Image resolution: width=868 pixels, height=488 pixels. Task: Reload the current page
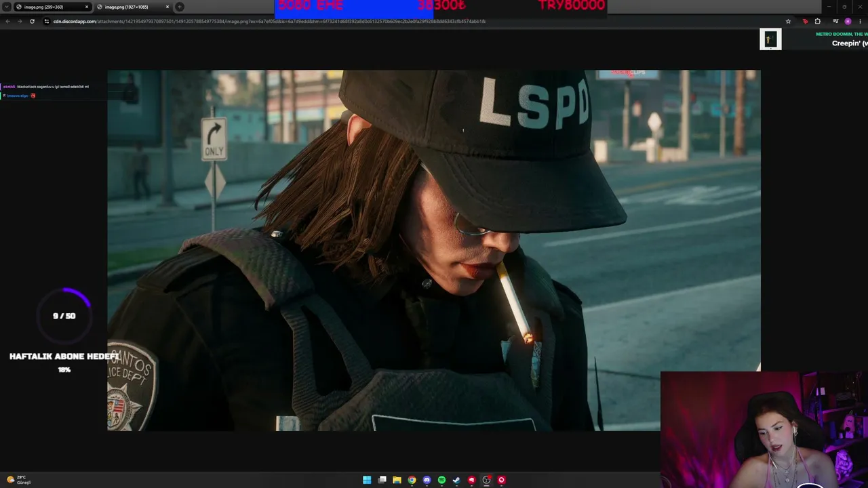(x=32, y=21)
